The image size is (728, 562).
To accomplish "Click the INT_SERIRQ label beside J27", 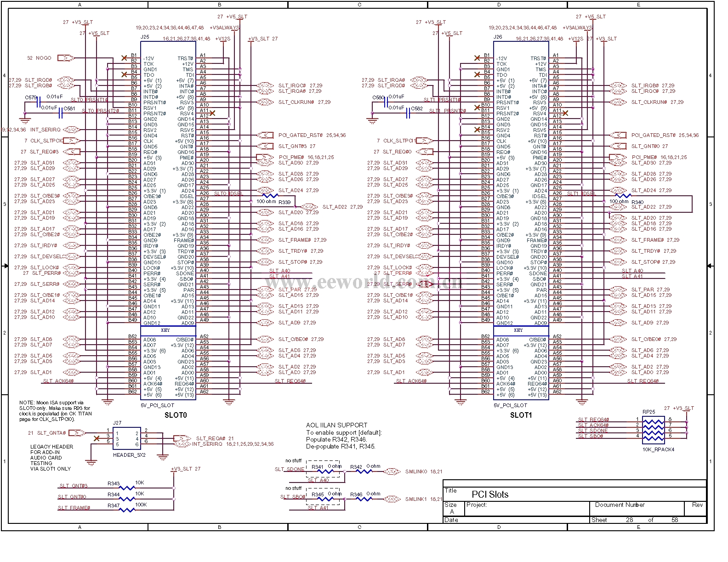I will (207, 444).
